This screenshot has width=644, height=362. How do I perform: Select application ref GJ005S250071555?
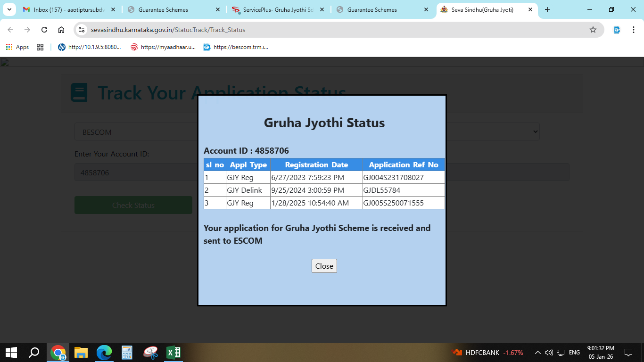[x=394, y=203]
